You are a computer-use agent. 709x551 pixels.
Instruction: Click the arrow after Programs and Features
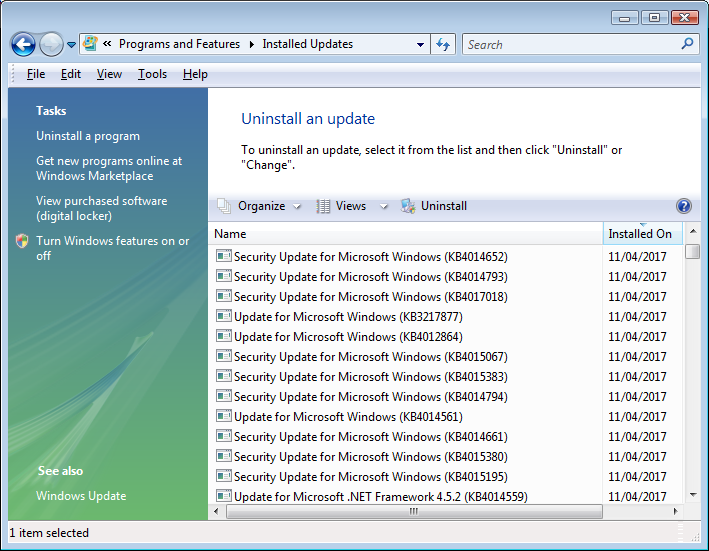coord(252,44)
